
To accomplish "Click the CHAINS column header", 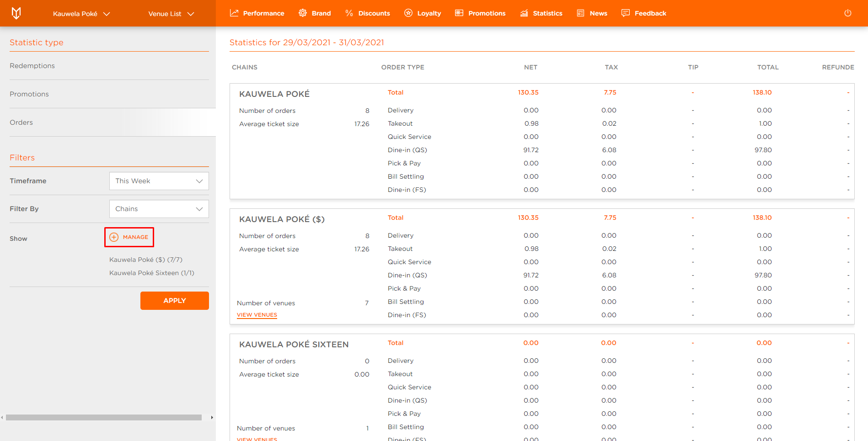I will [245, 67].
